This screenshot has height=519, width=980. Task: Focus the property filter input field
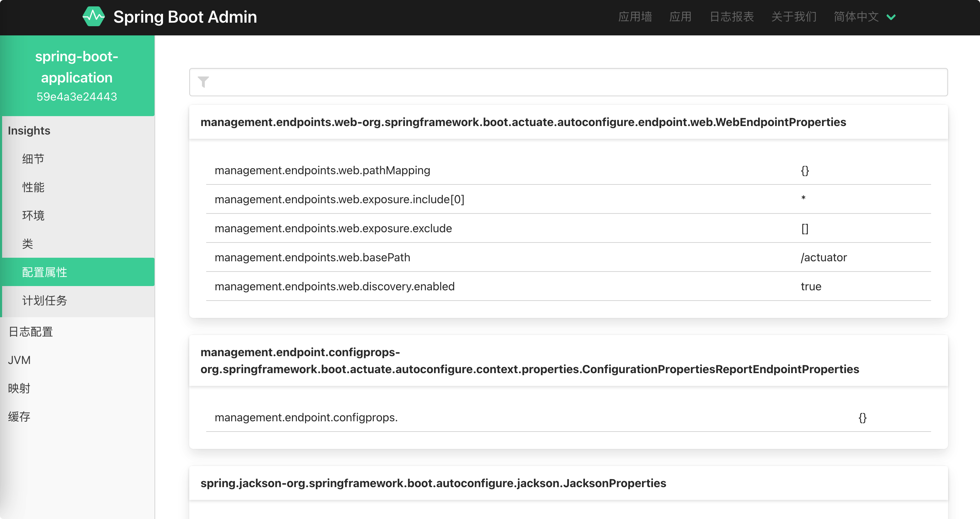(568, 82)
